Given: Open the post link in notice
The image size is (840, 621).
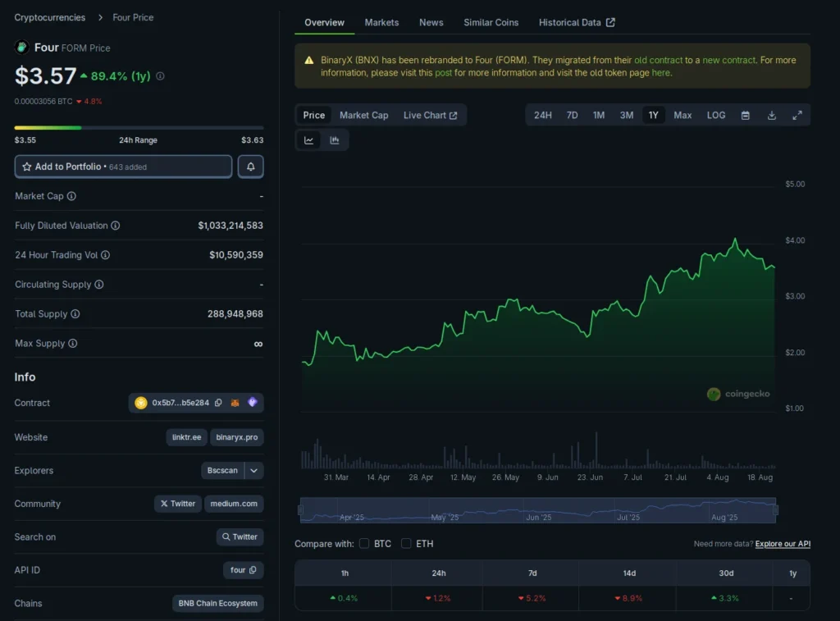Looking at the screenshot, I should tap(443, 73).
